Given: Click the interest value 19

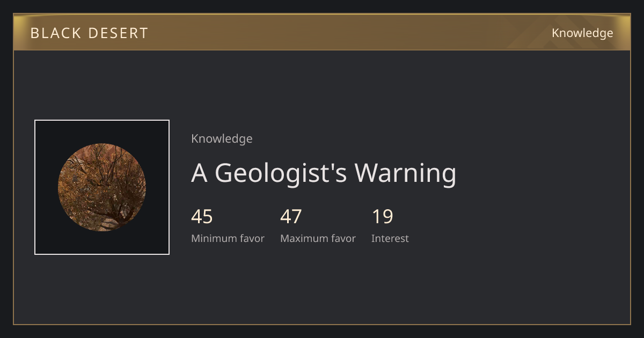Looking at the screenshot, I should 383,217.
